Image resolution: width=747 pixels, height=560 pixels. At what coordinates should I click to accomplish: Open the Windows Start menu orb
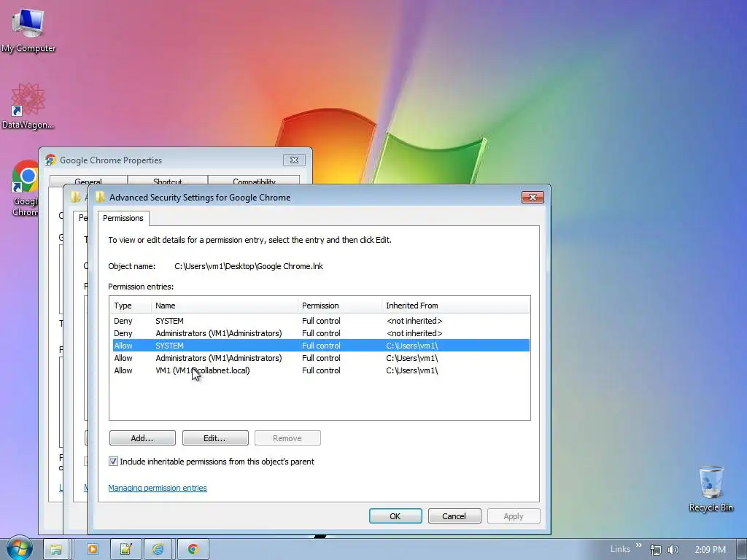coord(19,548)
